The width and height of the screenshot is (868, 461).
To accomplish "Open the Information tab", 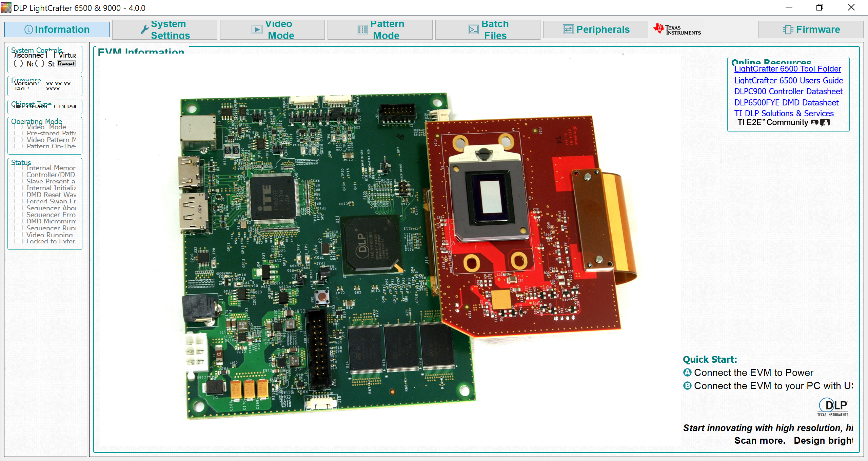I will pos(57,29).
